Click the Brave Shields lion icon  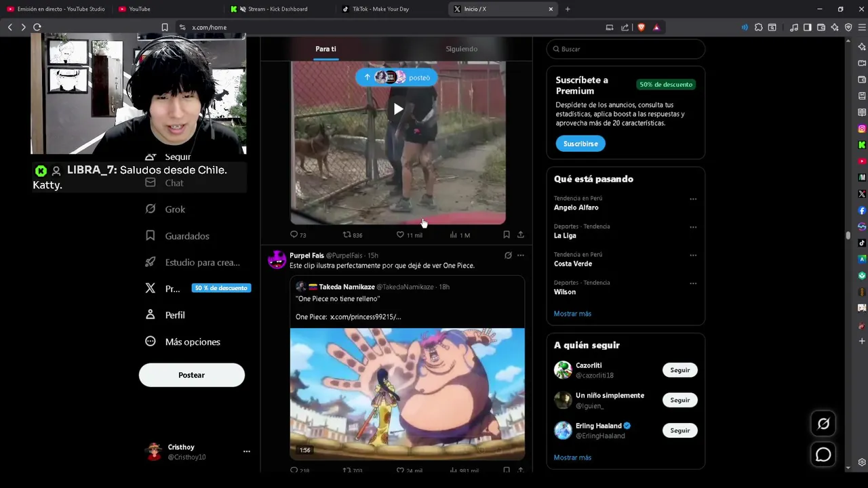click(x=642, y=27)
